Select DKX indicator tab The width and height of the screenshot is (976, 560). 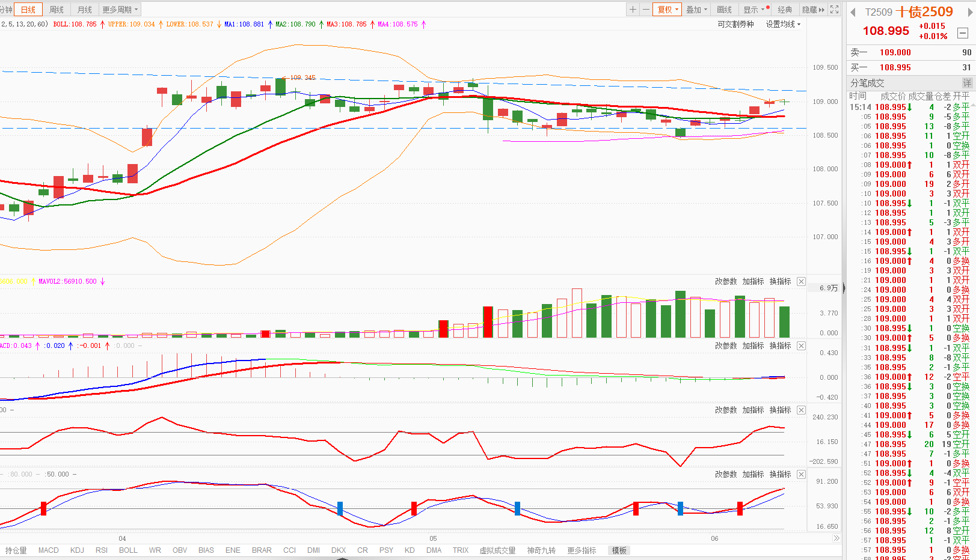pyautogui.click(x=339, y=550)
